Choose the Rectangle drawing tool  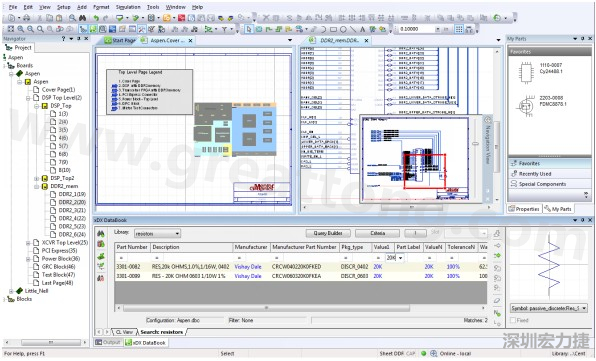[x=333, y=29]
